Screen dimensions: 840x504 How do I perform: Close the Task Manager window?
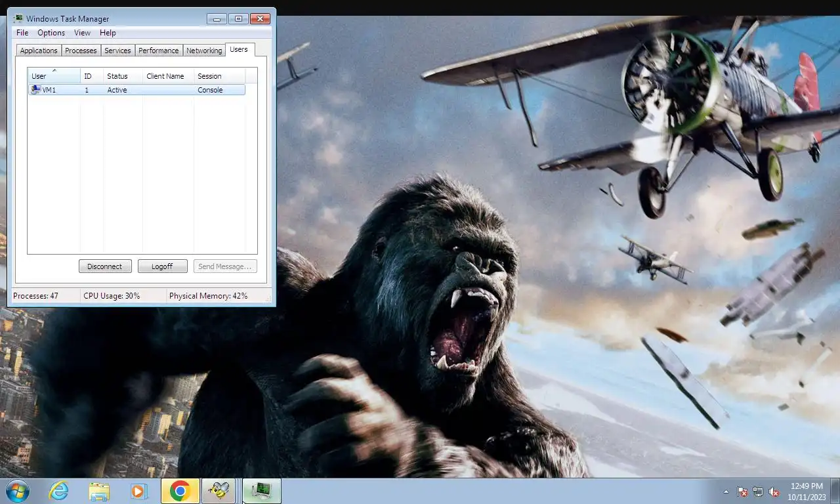point(261,18)
